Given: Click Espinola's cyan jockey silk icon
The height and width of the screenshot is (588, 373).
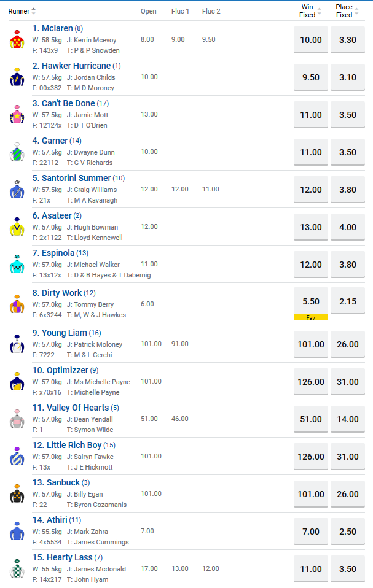Looking at the screenshot, I should pos(17,265).
